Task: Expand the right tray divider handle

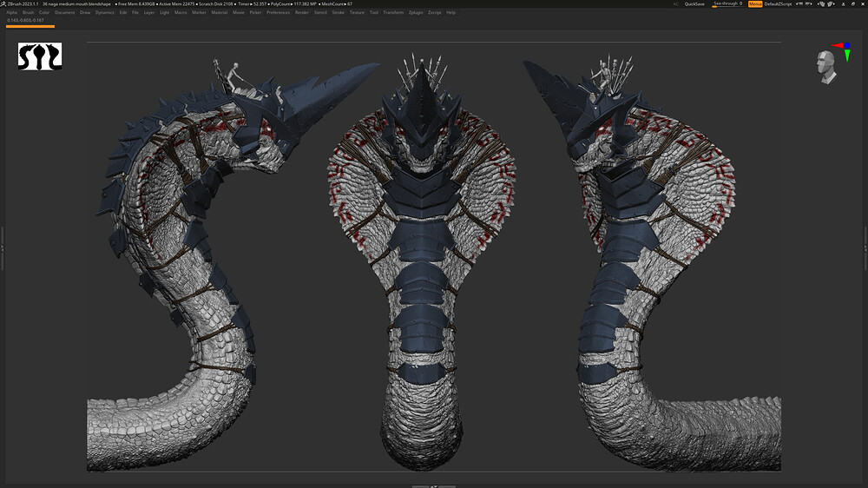Action: [x=865, y=247]
